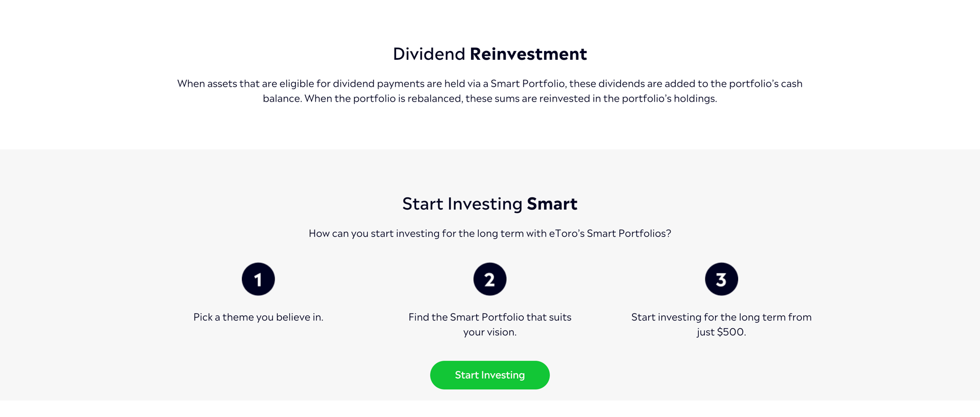Click the bold word Reinvestment in heading
Image resolution: width=980 pixels, height=417 pixels.
tap(528, 54)
